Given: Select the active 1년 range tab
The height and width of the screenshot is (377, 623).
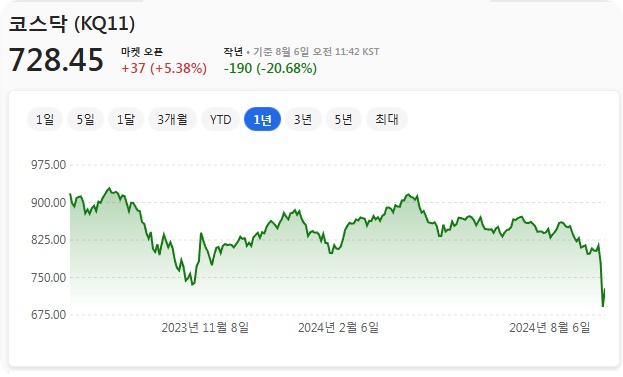Looking at the screenshot, I should (x=262, y=119).
